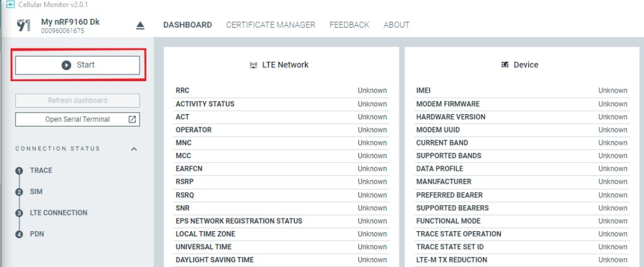This screenshot has height=267, width=644.
Task: Click the Open Serial Terminal button
Action: click(x=77, y=119)
